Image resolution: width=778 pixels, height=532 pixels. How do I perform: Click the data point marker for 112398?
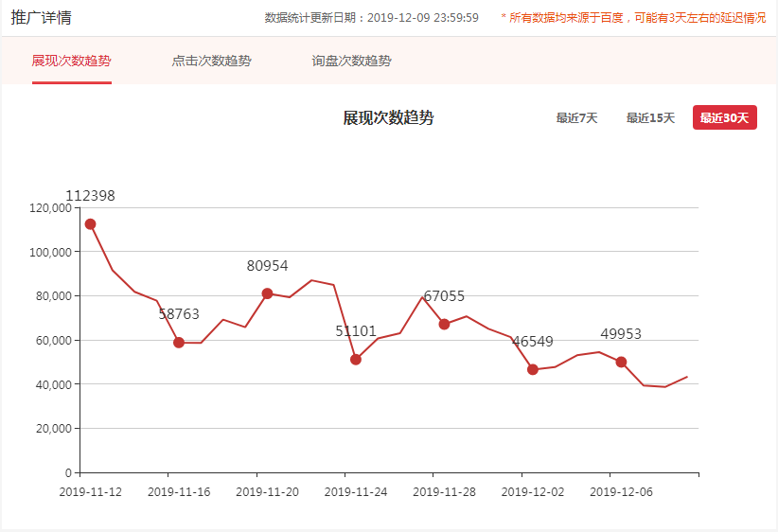click(90, 224)
